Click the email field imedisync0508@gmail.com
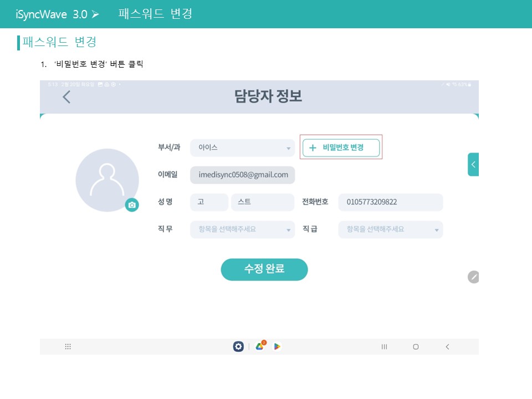This screenshot has width=532, height=399. 243,175
